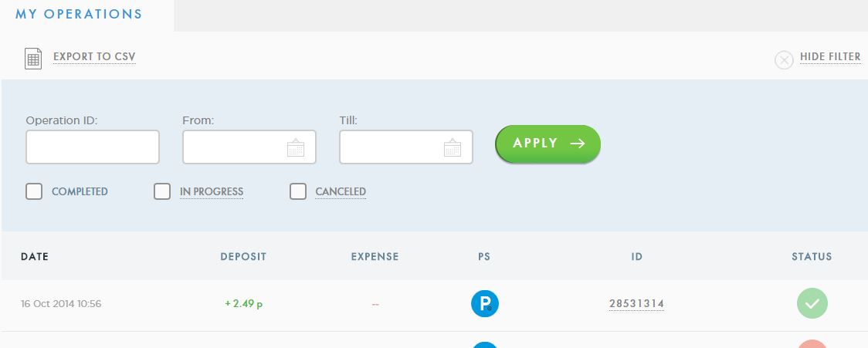Tick the In Progress filter checkbox

tap(162, 191)
